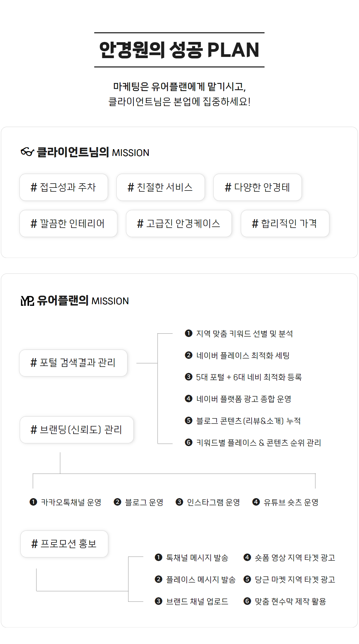The width and height of the screenshot is (359, 644).
Task: Click the 안경원의 성공 PLAN heading
Action: [179, 50]
